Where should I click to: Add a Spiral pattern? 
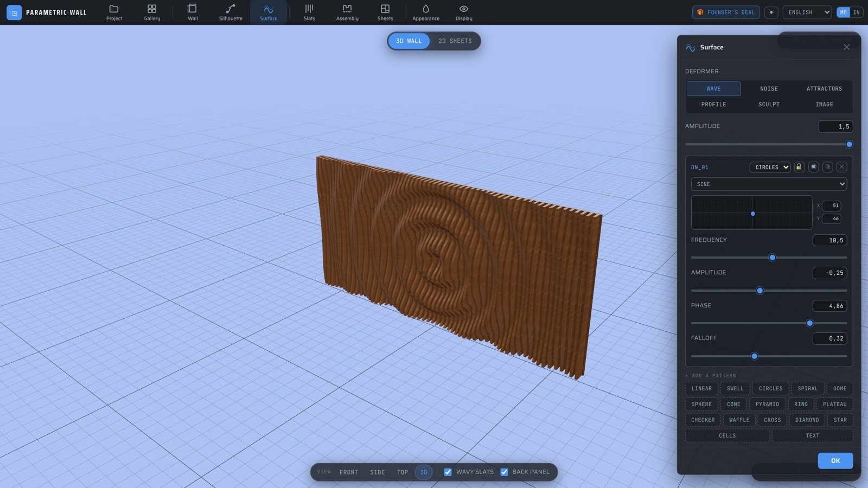(807, 388)
